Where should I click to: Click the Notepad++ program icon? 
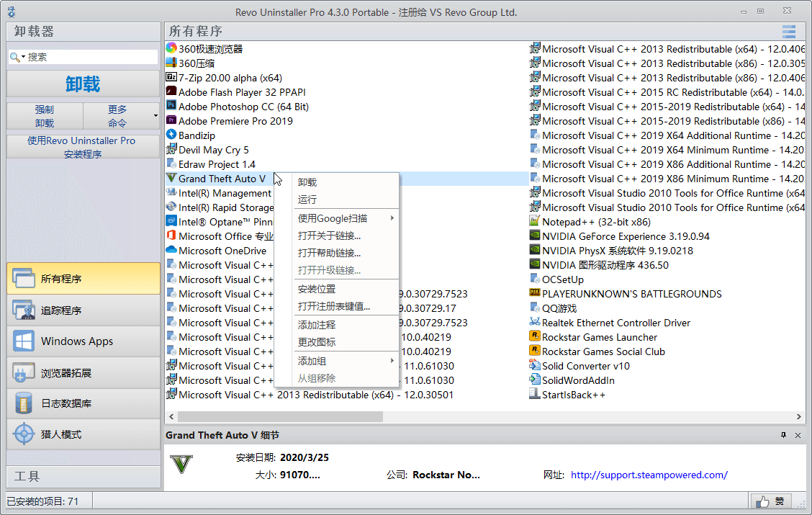tap(535, 222)
